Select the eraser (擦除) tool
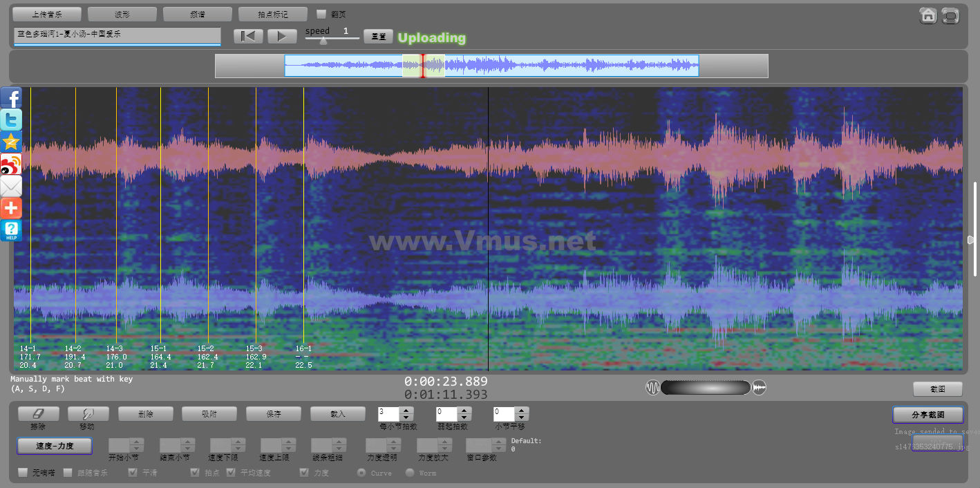Screen dimensions: 980x488 click(39, 414)
